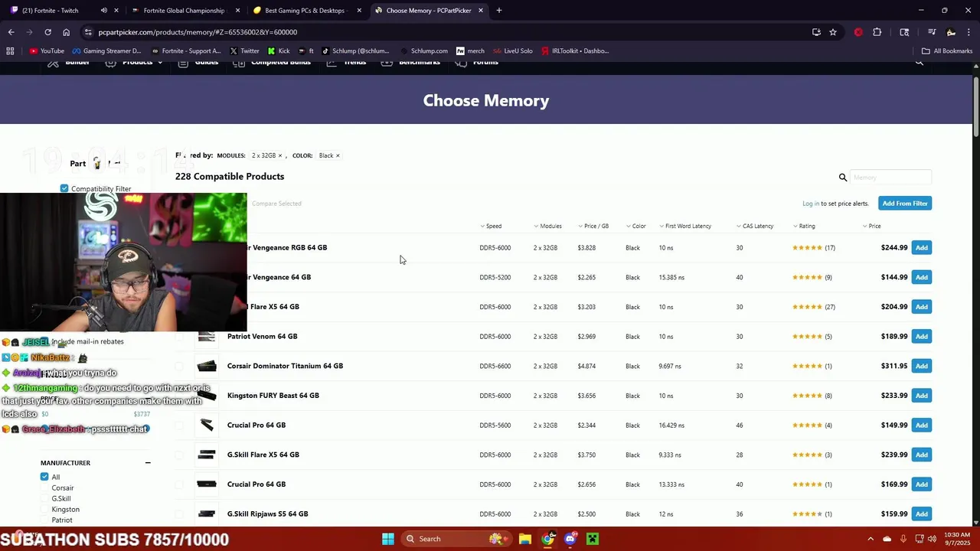This screenshot has width=980, height=551.
Task: Reload the PCPartPicker page
Action: tap(47, 32)
